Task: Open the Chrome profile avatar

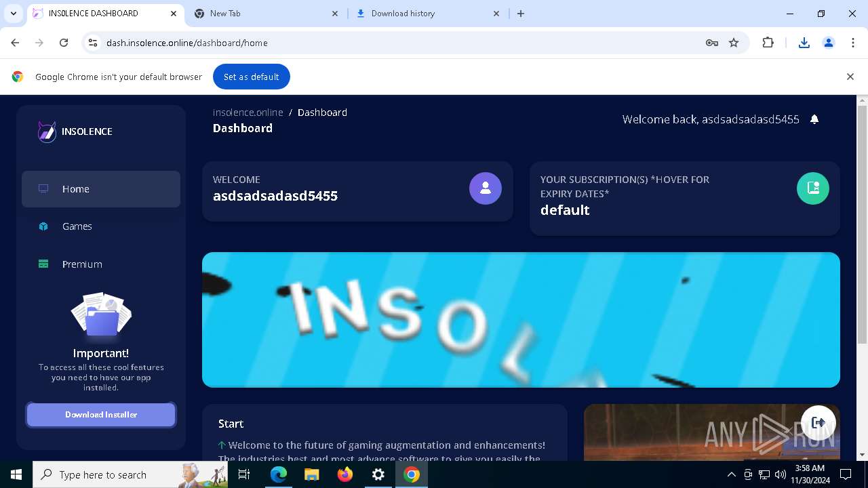Action: pos(828,43)
